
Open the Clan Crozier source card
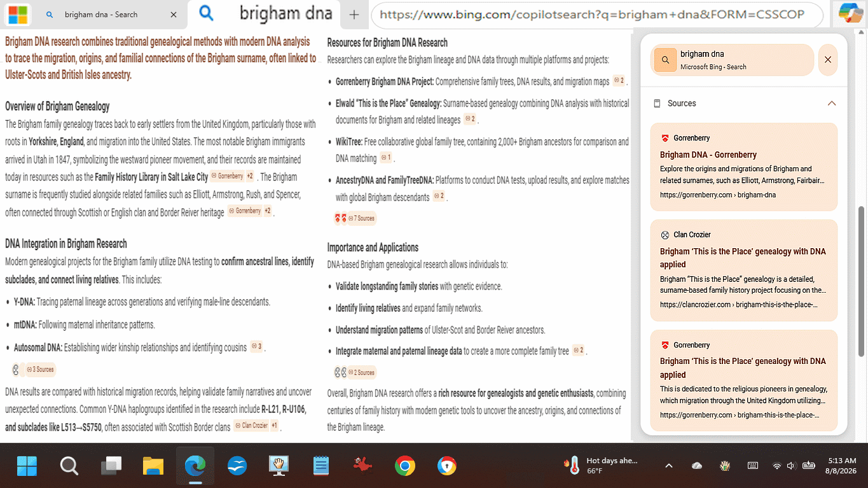click(x=744, y=270)
